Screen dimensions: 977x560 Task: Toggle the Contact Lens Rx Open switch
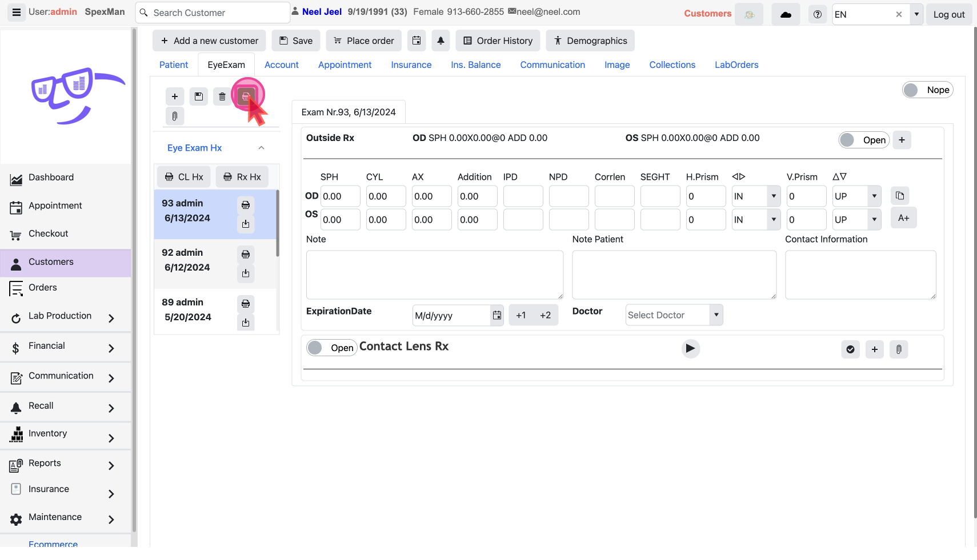point(331,348)
